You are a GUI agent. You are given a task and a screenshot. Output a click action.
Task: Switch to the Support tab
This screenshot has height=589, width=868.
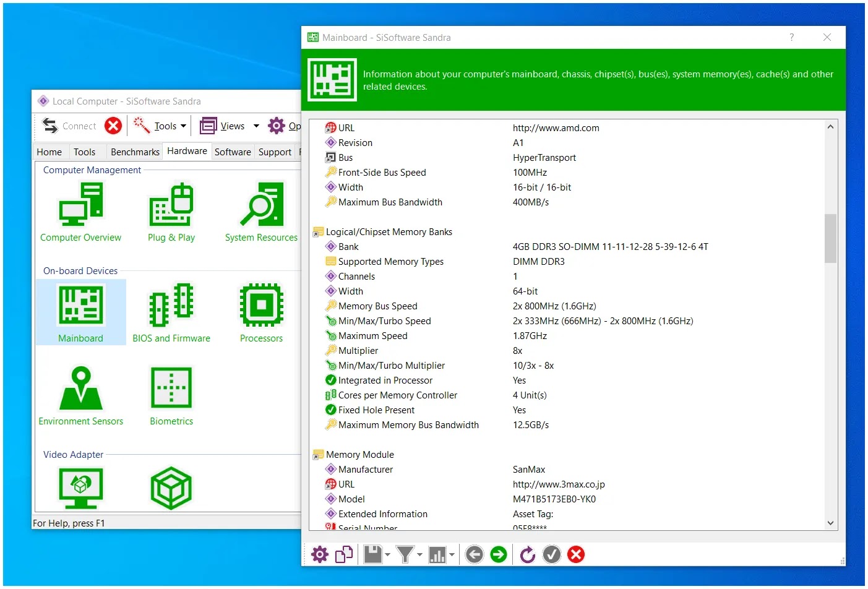point(275,152)
